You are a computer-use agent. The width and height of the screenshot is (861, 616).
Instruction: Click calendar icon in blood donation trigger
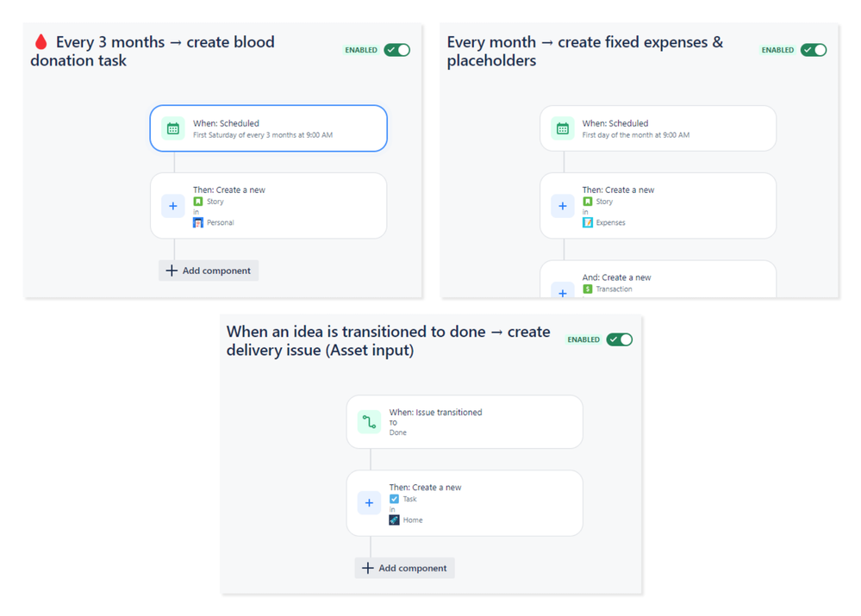[173, 129]
